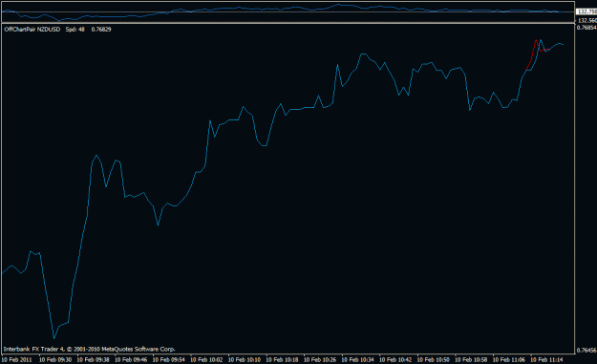This screenshot has height=364, width=597.
Task: Click the OffChartPair NZDUSD indicator label
Action: (x=32, y=30)
